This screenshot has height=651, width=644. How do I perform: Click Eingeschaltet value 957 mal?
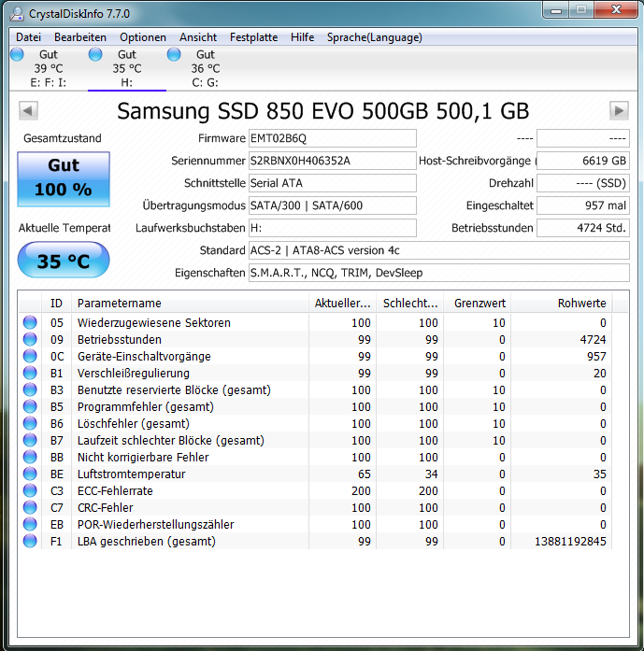[583, 205]
